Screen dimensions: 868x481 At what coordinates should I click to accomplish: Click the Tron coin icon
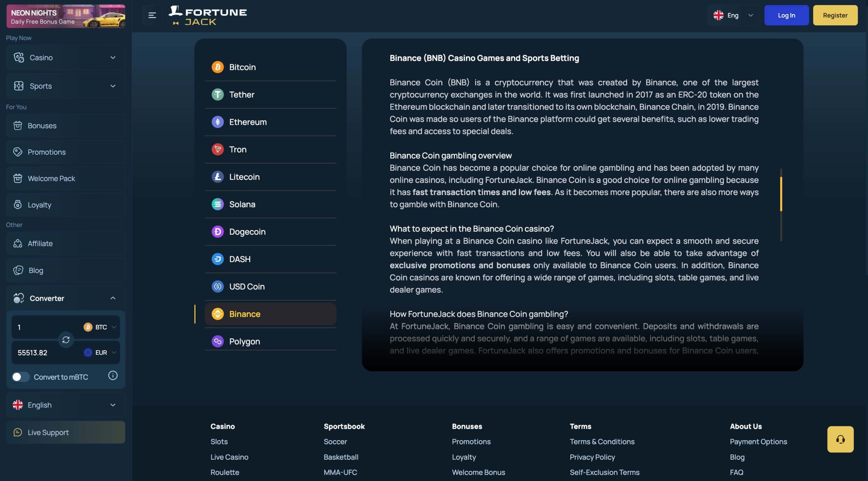click(218, 150)
